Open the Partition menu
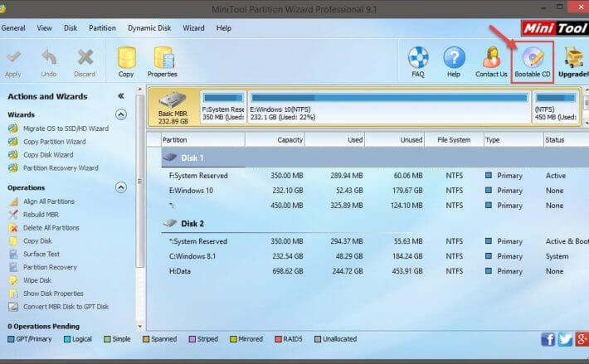 pyautogui.click(x=102, y=28)
